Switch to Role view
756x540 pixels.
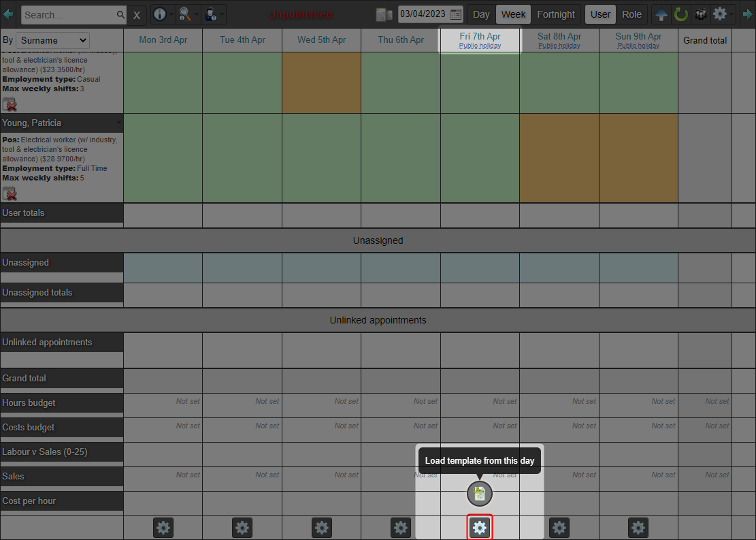(x=631, y=14)
